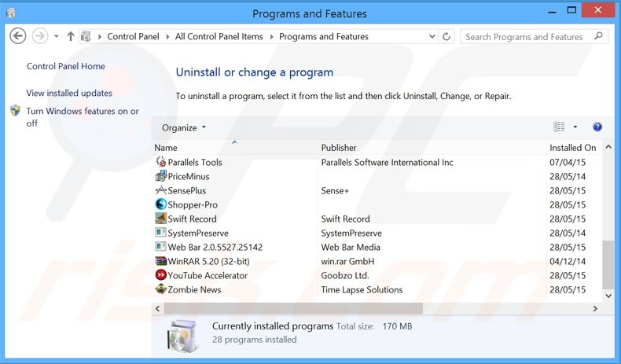Click the change view icon
Viewport: 621px width, 364px height.
[x=559, y=127]
